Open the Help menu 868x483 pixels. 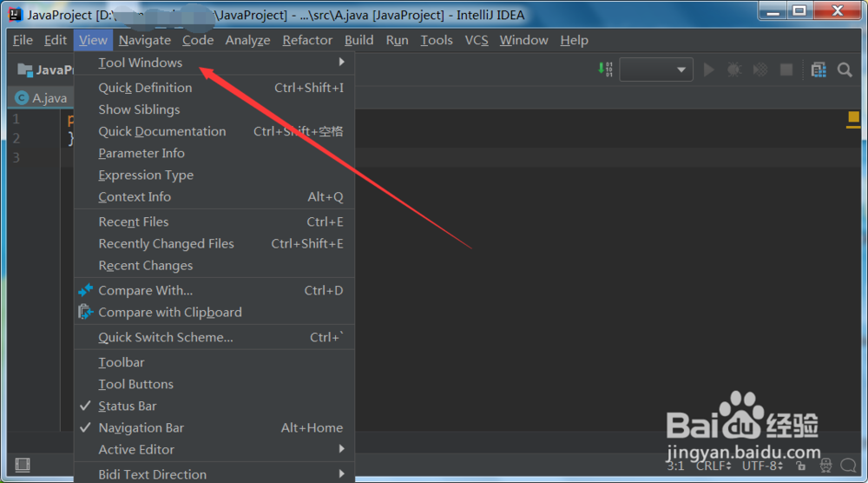(x=574, y=40)
